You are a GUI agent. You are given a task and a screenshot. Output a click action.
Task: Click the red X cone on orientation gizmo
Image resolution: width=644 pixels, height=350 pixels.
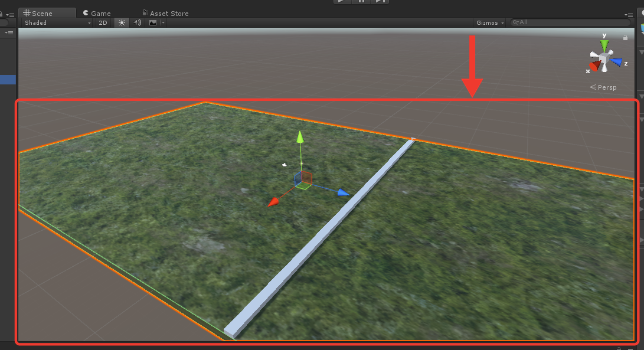(x=595, y=66)
